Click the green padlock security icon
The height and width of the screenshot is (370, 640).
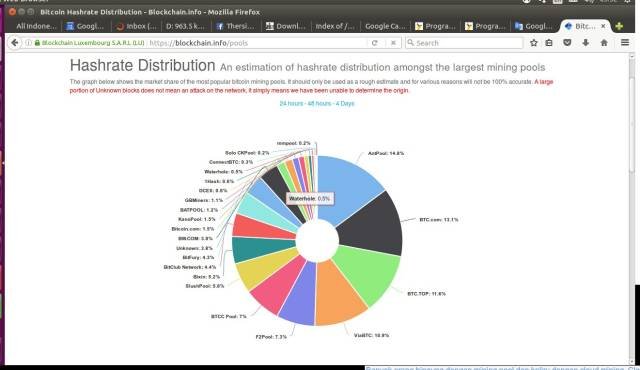tap(37, 43)
